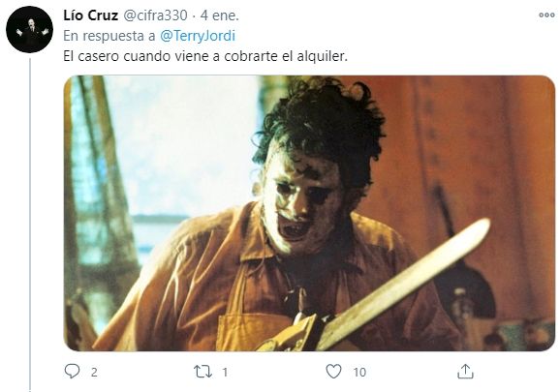This screenshot has height=392, width=560.
Task: Click the retweet count number 1
Action: pyautogui.click(x=225, y=373)
